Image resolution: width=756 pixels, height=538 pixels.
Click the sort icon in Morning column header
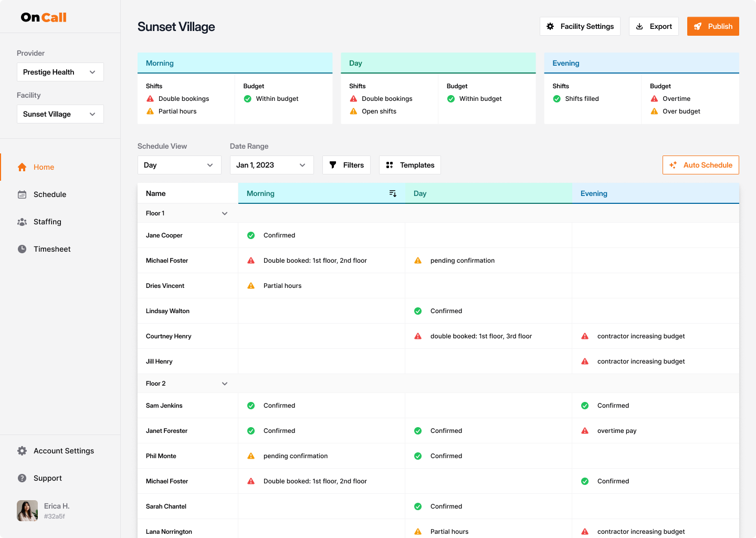click(x=393, y=193)
